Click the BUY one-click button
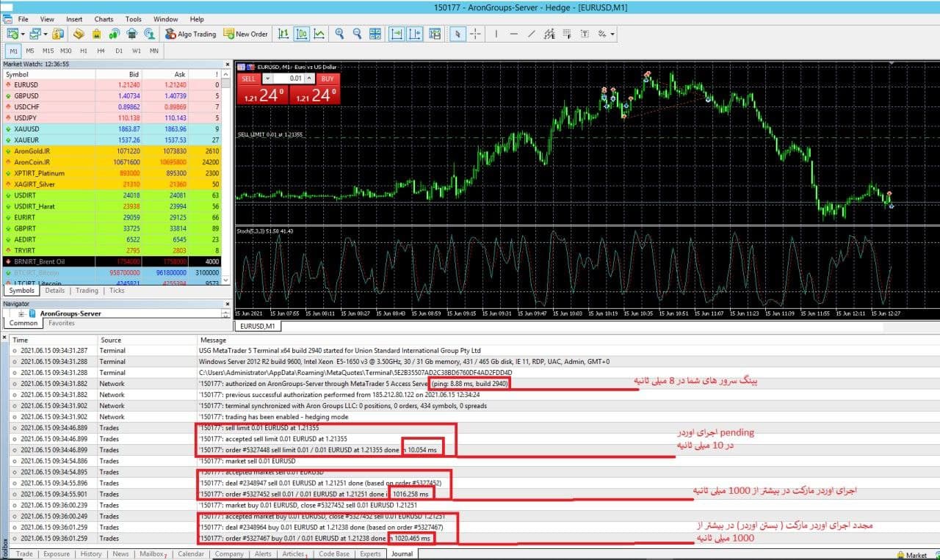 coord(328,79)
